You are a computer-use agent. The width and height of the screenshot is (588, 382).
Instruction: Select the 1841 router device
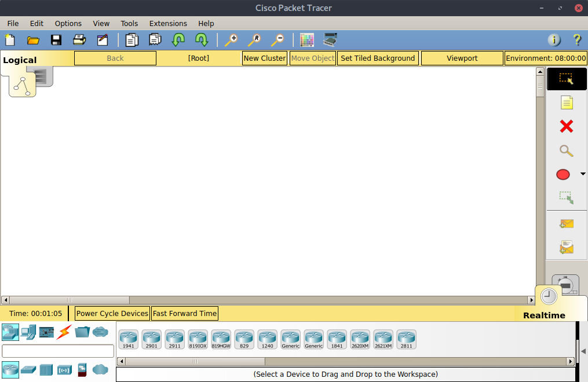337,339
